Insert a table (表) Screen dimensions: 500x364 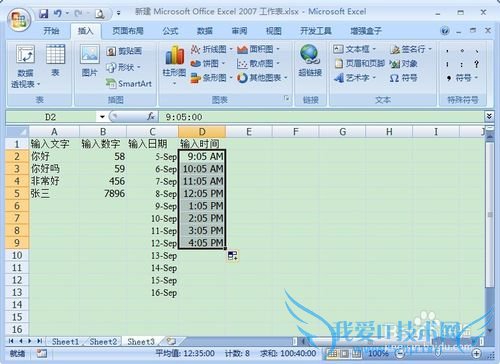click(x=55, y=61)
